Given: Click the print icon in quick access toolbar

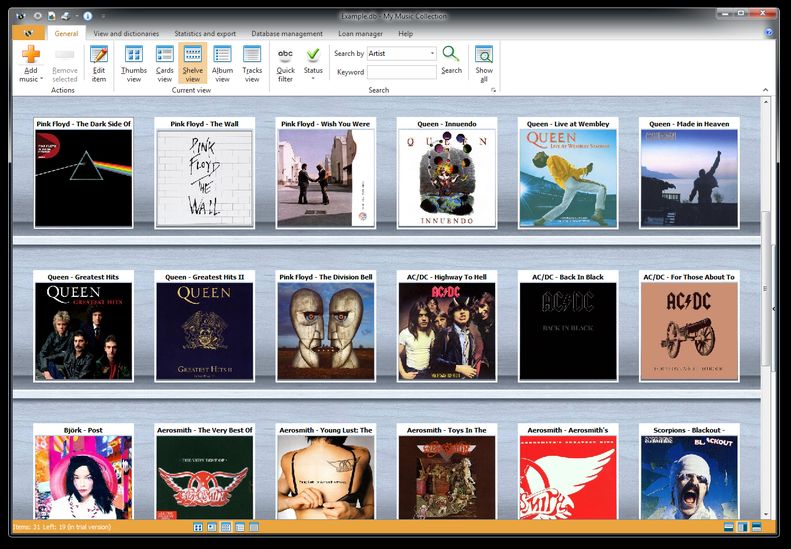Looking at the screenshot, I should pyautogui.click(x=66, y=16).
